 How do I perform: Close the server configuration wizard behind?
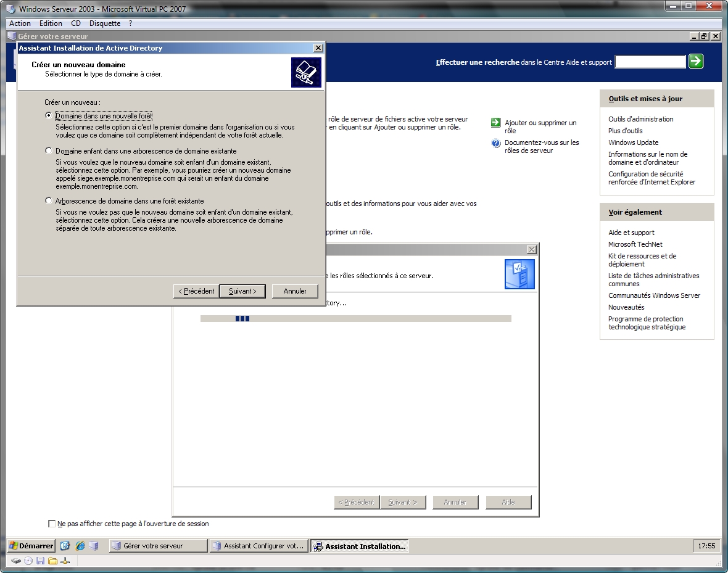tap(532, 249)
